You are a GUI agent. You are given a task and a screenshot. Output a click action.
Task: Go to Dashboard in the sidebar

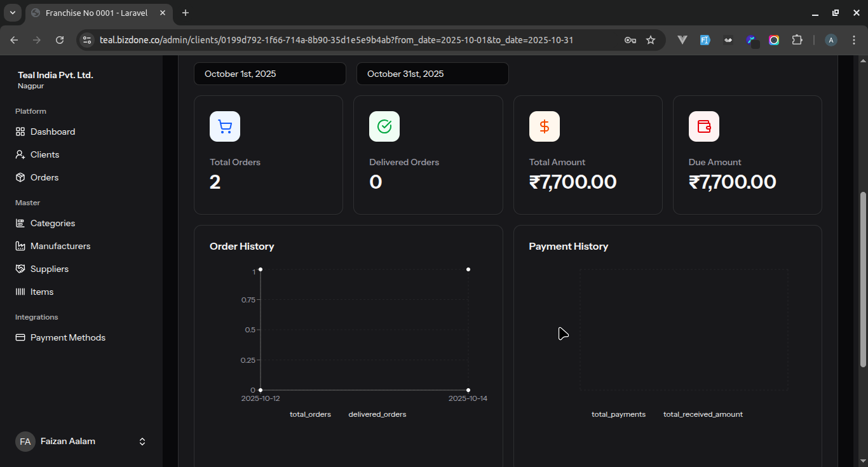tap(53, 132)
